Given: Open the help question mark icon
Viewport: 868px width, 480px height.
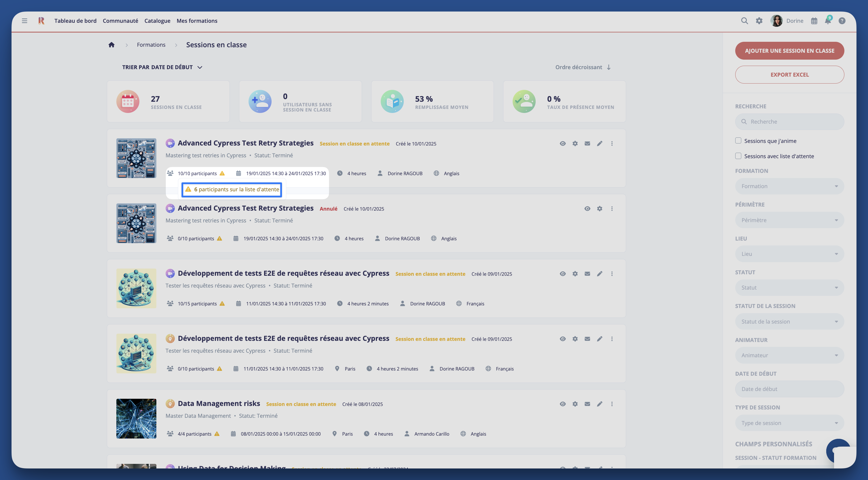Looking at the screenshot, I should pos(842,21).
